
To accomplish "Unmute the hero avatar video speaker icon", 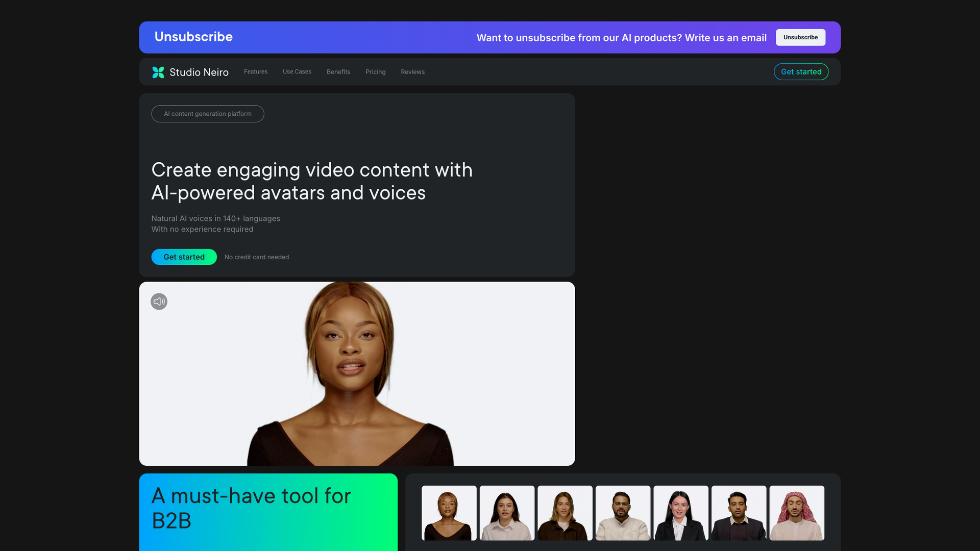I will tap(159, 302).
